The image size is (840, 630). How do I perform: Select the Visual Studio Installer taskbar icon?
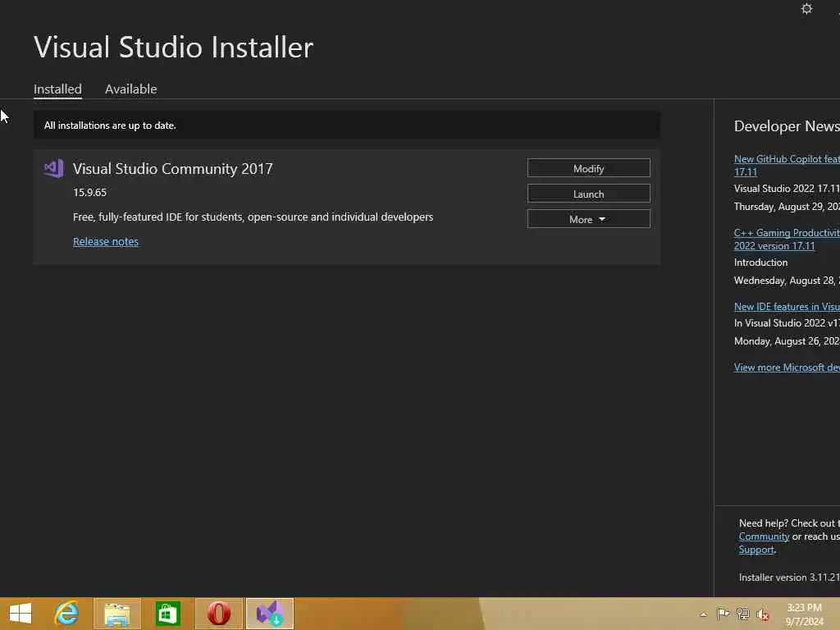click(269, 614)
